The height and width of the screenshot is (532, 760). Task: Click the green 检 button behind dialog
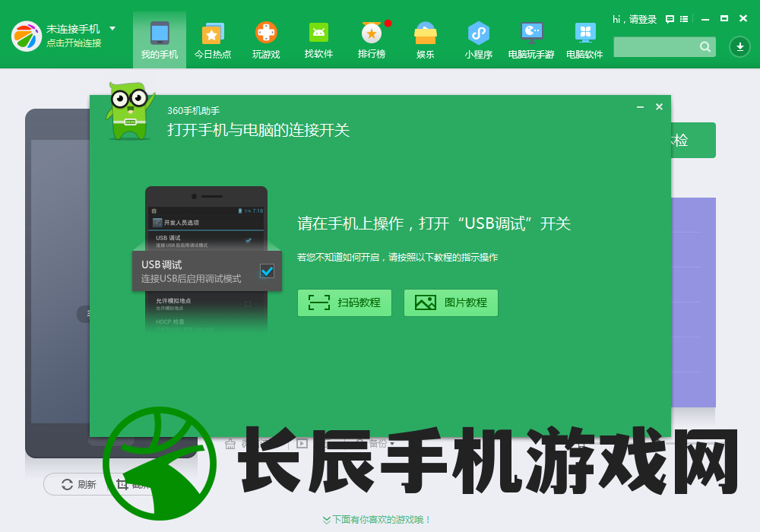tap(693, 140)
